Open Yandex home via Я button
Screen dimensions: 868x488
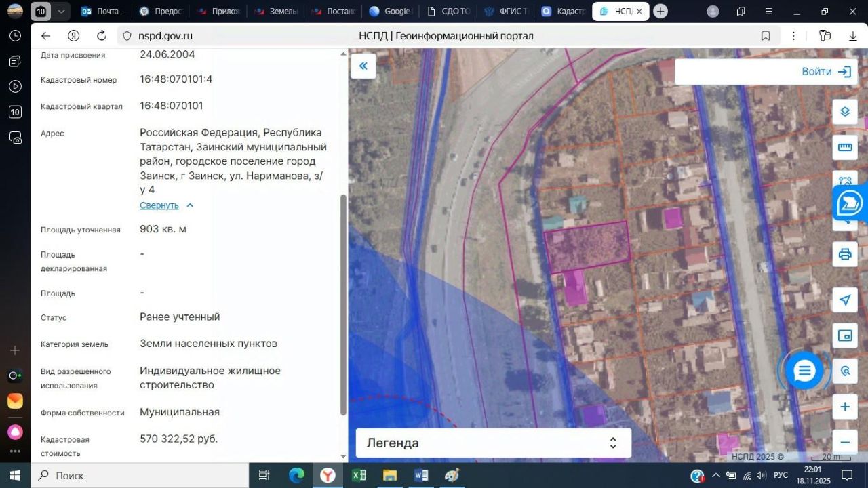(x=74, y=36)
